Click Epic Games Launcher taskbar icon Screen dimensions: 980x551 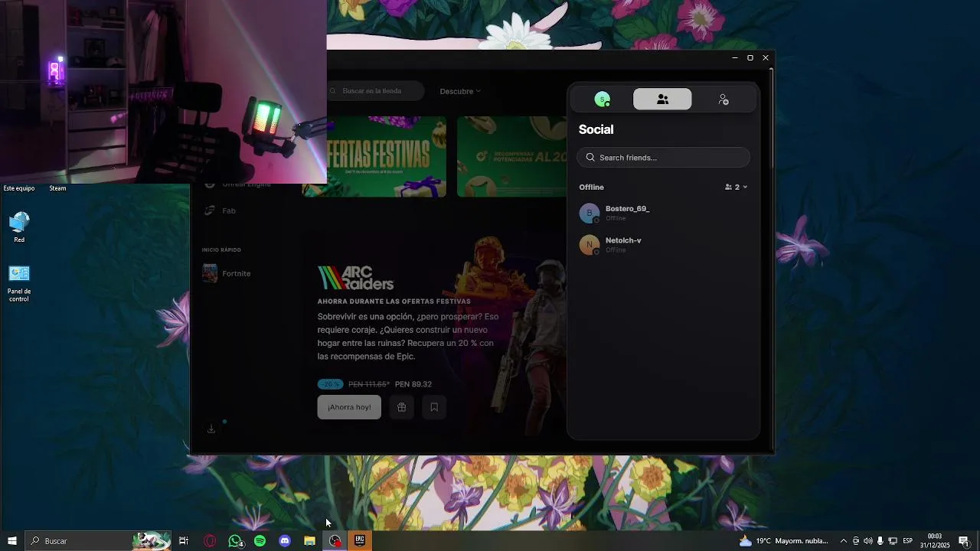360,541
